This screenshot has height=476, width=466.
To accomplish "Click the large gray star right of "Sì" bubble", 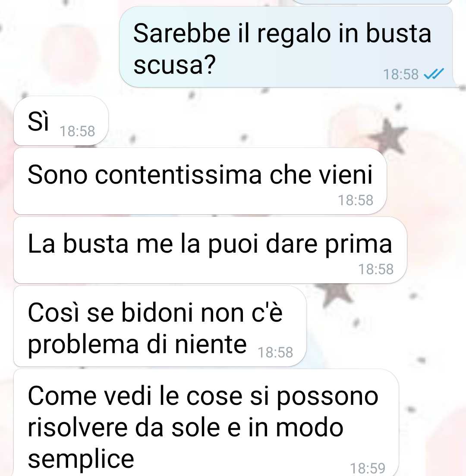I will (x=388, y=136).
